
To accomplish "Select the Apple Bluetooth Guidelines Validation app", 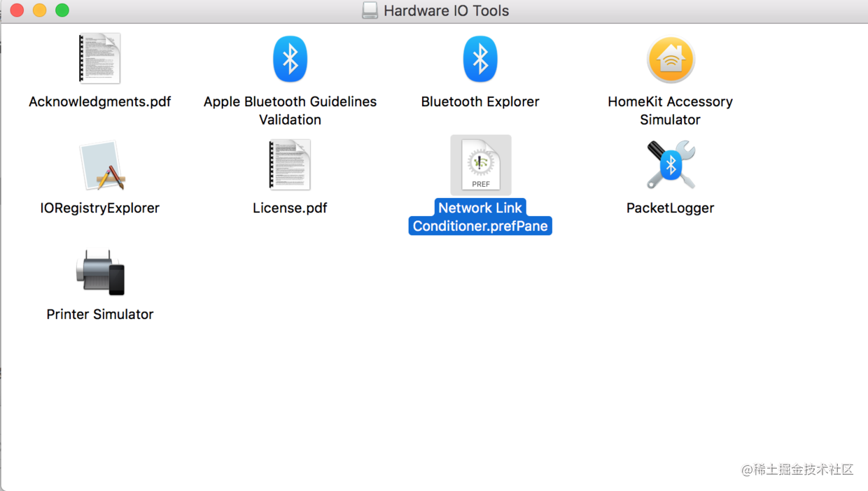I will pos(290,59).
